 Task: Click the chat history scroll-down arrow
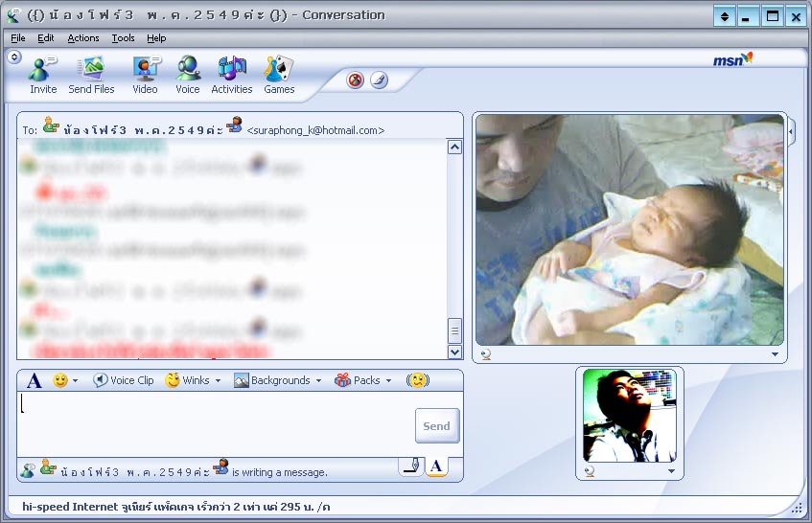coord(455,352)
